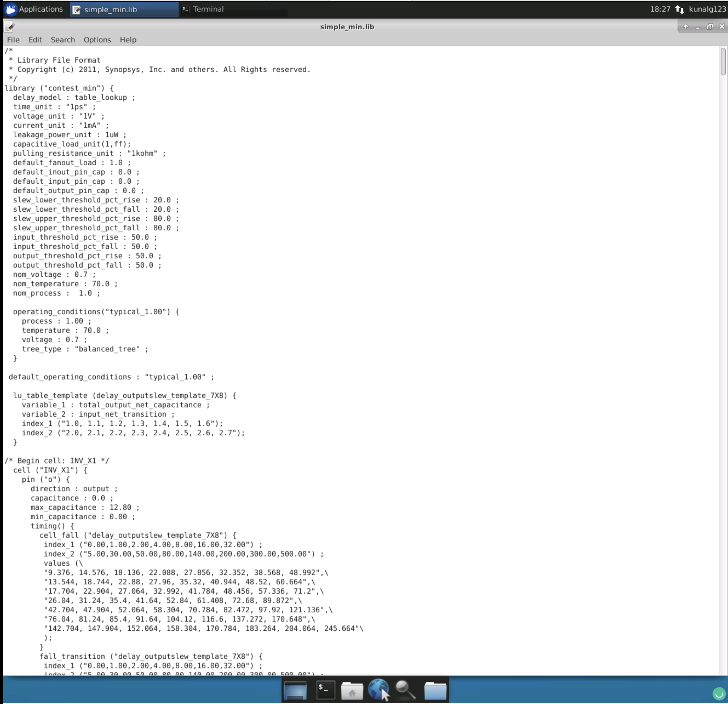Click '/* Begin cell: INV_X1 */' comment
Screen dimensions: 728x704
pos(57,461)
